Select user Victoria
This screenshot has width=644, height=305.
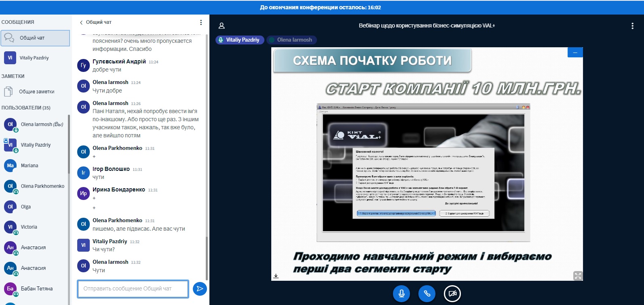34,227
